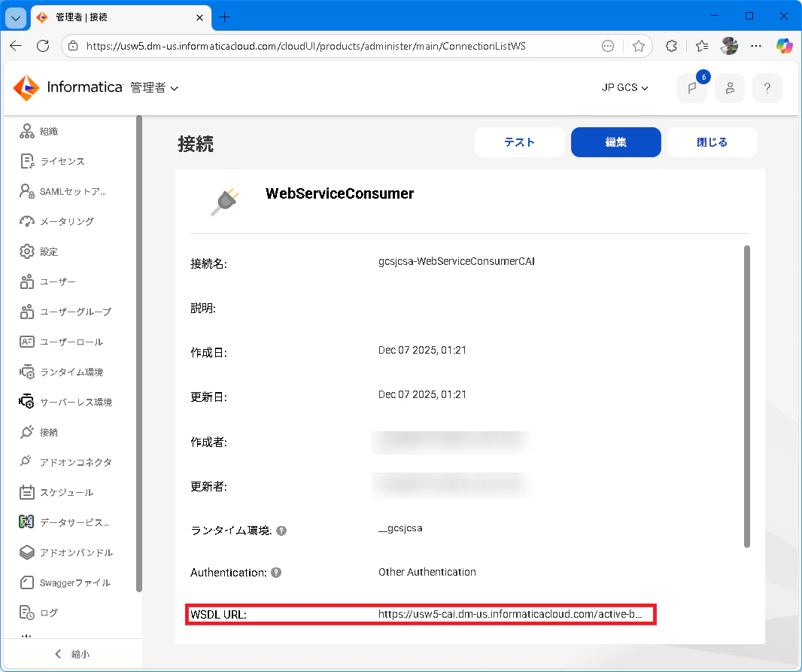Image resolution: width=802 pixels, height=672 pixels.
Task: Click the 閉じる button
Action: pos(712,142)
